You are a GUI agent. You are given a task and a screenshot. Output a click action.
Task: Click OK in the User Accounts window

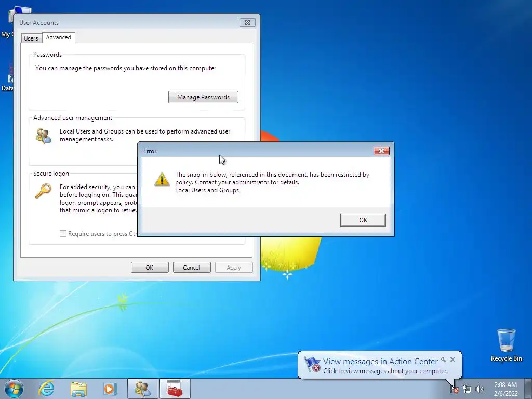coord(150,268)
